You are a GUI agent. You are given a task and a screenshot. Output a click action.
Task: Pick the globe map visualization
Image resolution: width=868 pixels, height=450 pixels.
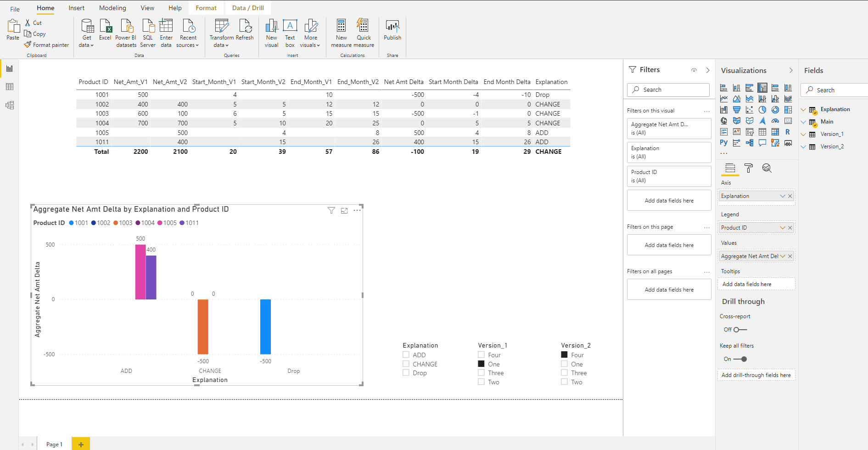[724, 121]
